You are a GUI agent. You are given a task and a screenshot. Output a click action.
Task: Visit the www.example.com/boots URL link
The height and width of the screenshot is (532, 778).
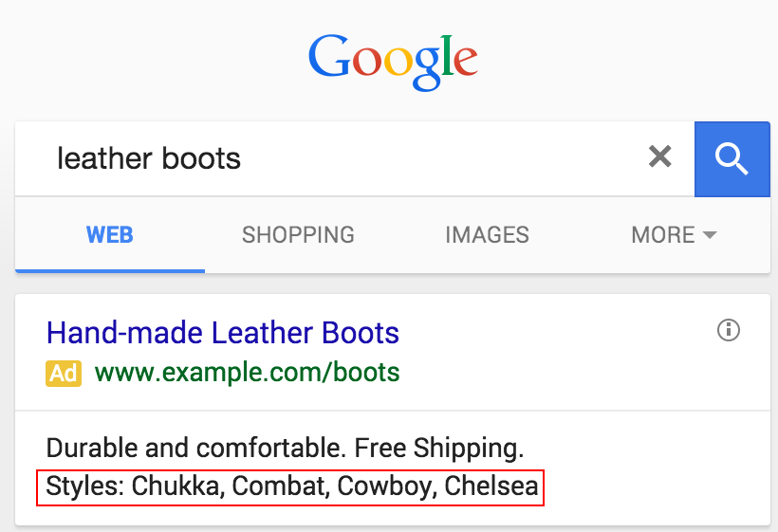(247, 373)
